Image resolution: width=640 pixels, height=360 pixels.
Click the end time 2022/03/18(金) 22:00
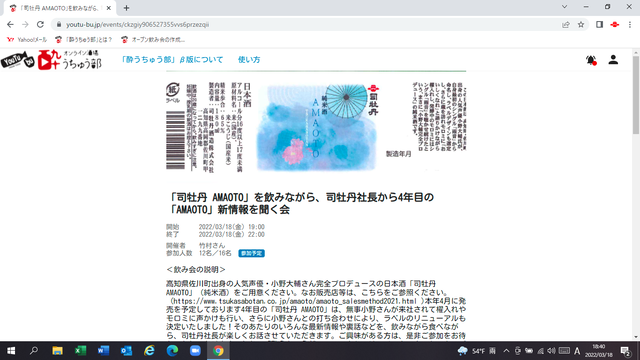pyautogui.click(x=231, y=234)
